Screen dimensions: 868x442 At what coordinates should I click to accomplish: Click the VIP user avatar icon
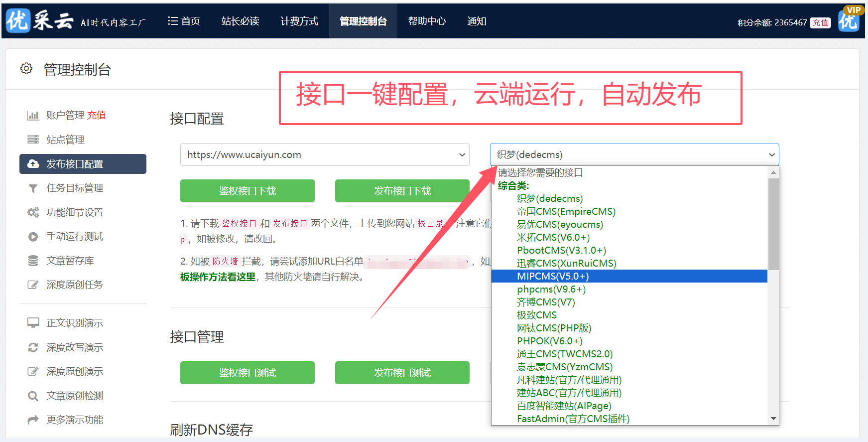[849, 20]
